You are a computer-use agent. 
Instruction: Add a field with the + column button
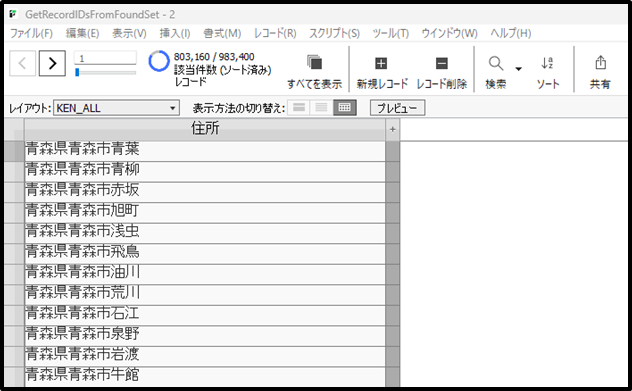[x=393, y=129]
